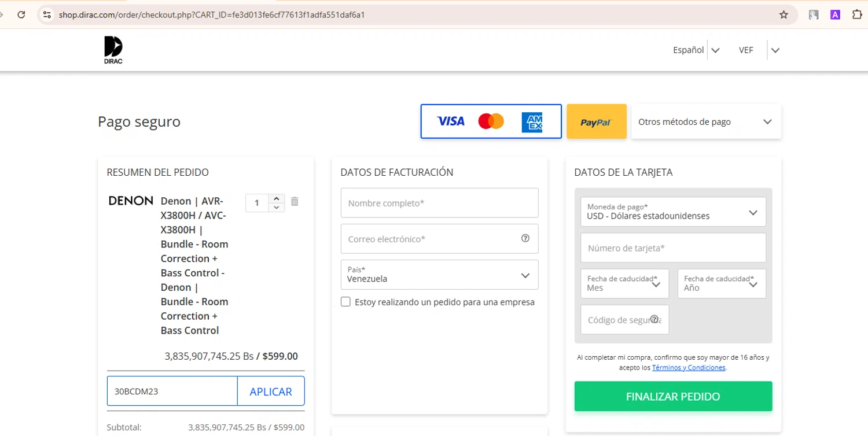This screenshot has width=868, height=436.
Task: Click the 'DATOS DE FACTURACIÓN' heading
Action: coord(397,172)
